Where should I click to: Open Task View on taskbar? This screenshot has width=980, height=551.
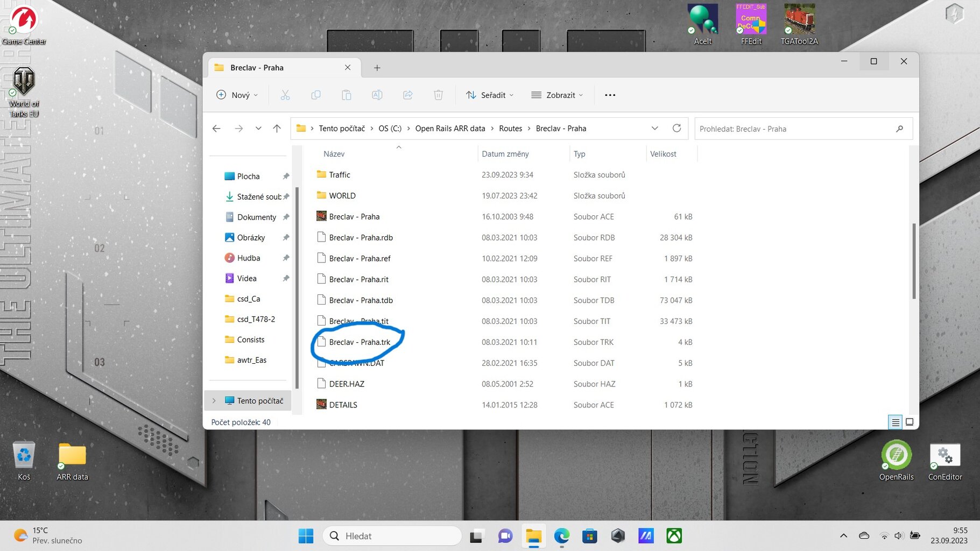[476, 536]
